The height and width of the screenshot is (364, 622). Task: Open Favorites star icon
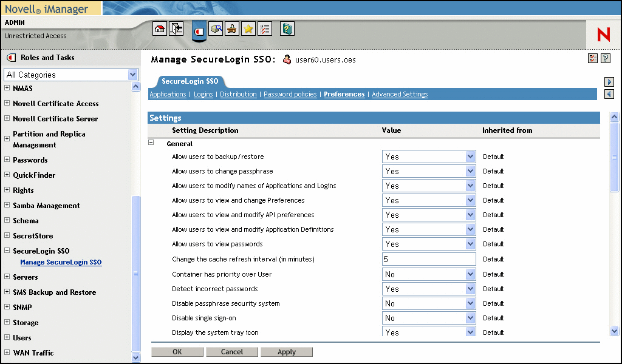[x=248, y=29]
